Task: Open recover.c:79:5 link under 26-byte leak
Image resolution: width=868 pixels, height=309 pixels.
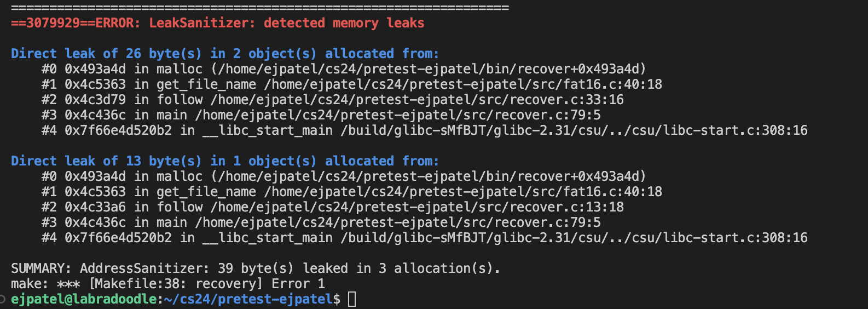Action: tap(398, 115)
